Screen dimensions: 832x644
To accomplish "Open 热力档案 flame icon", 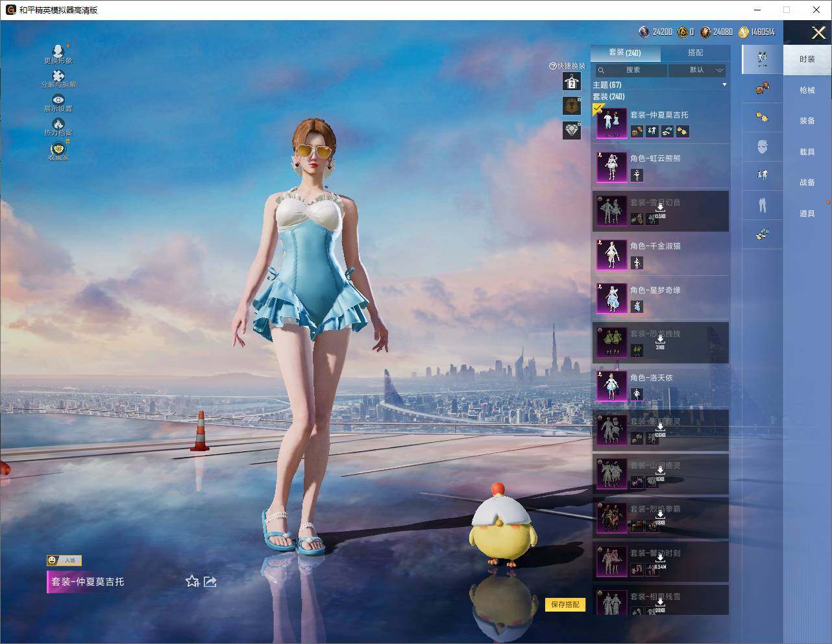I will click(x=58, y=127).
